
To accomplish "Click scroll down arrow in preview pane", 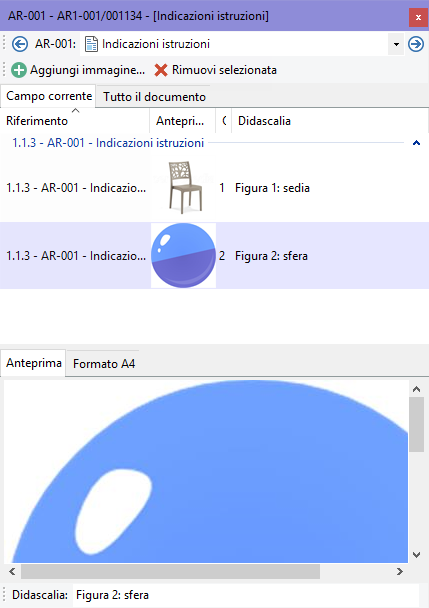I will coord(417,555).
